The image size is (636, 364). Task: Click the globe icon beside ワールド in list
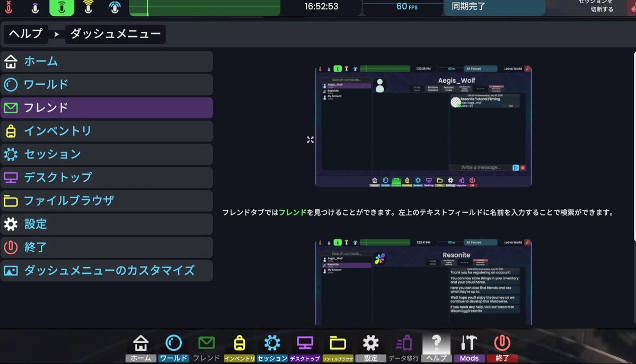pos(11,85)
